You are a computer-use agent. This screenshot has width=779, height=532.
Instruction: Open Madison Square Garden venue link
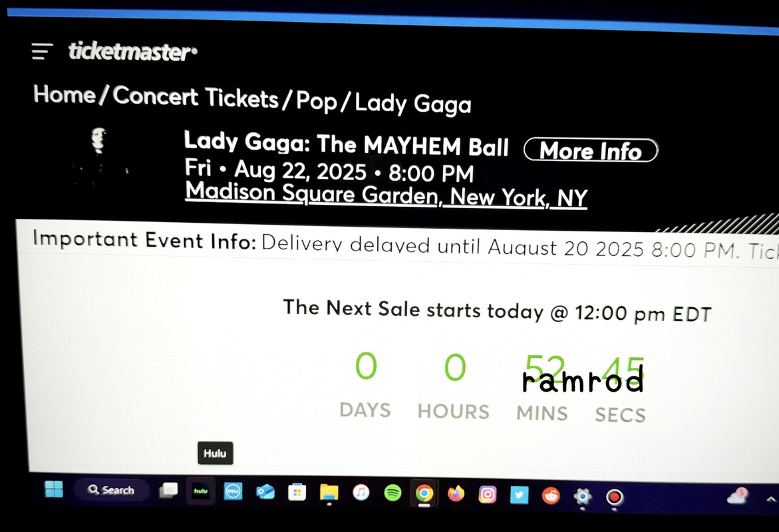pyautogui.click(x=386, y=195)
